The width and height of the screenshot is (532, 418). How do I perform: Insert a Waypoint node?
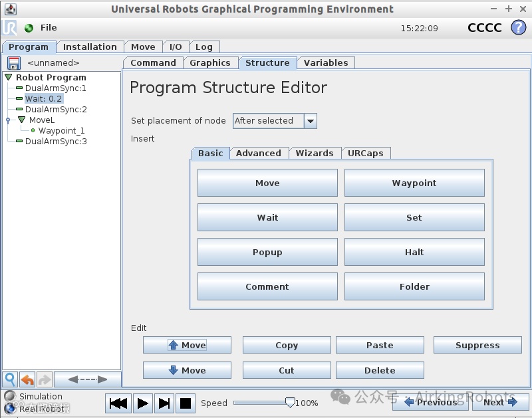(414, 183)
